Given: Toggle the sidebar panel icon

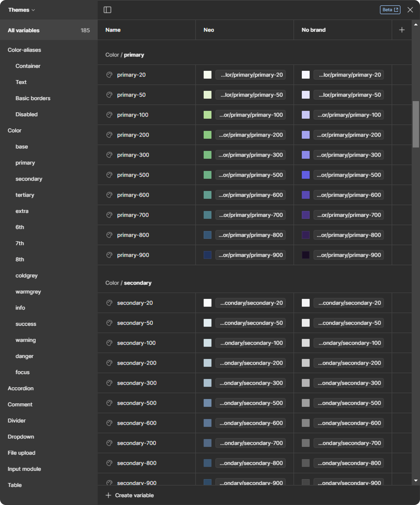Looking at the screenshot, I should coord(107,10).
